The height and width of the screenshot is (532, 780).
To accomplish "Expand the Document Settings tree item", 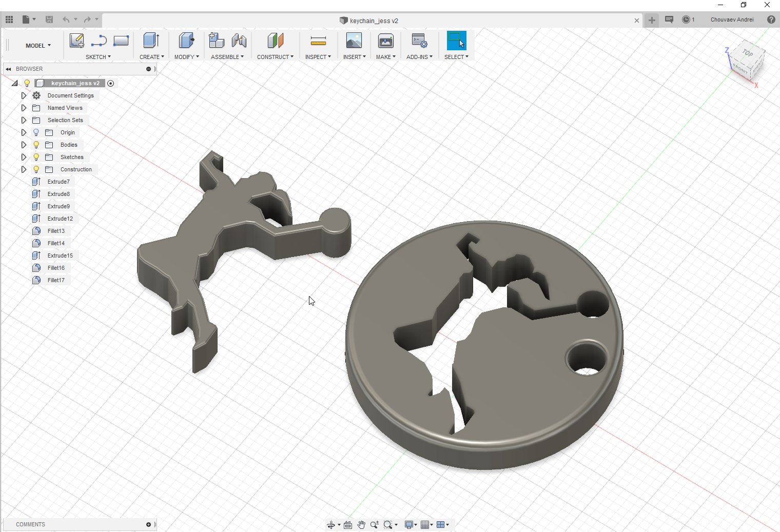I will pyautogui.click(x=24, y=95).
